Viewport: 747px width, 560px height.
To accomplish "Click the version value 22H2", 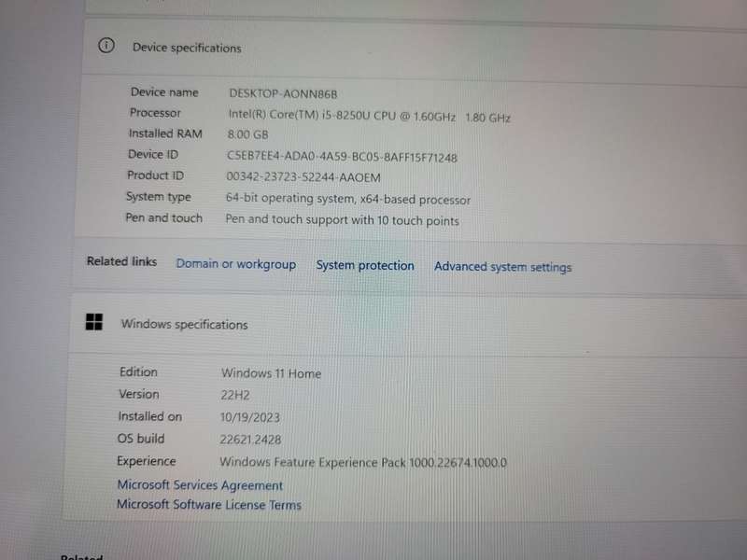I will tap(235, 395).
